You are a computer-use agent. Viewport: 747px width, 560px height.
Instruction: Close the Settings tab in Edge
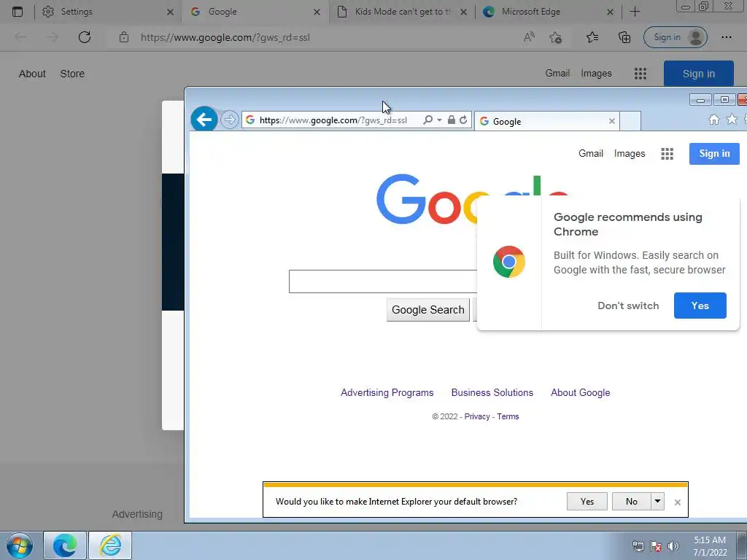click(170, 12)
